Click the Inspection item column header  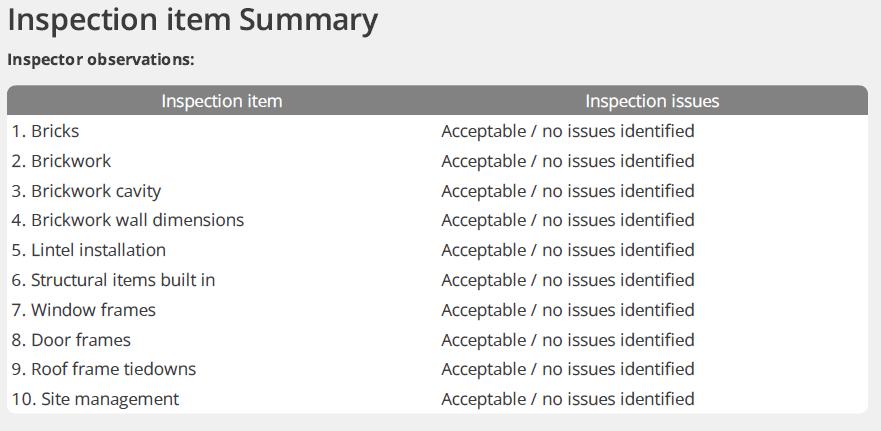221,101
